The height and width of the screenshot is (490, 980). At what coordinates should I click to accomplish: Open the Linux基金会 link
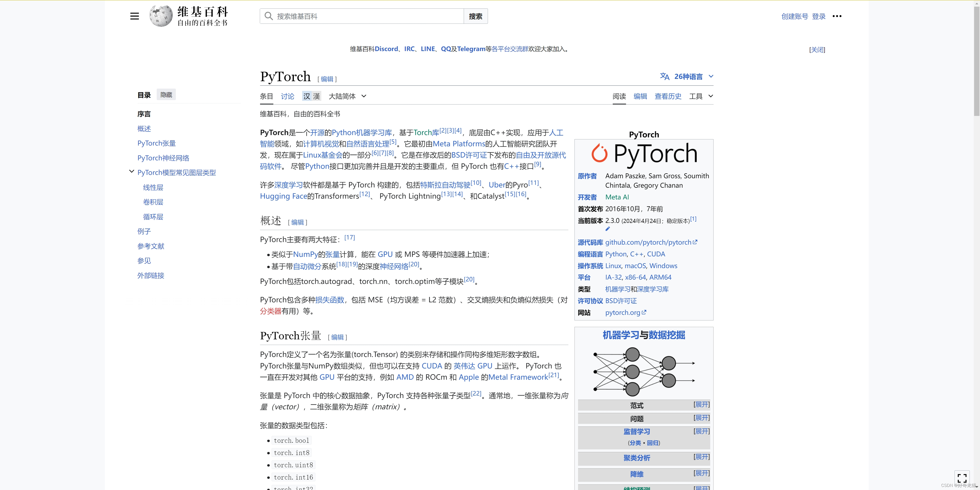click(323, 155)
